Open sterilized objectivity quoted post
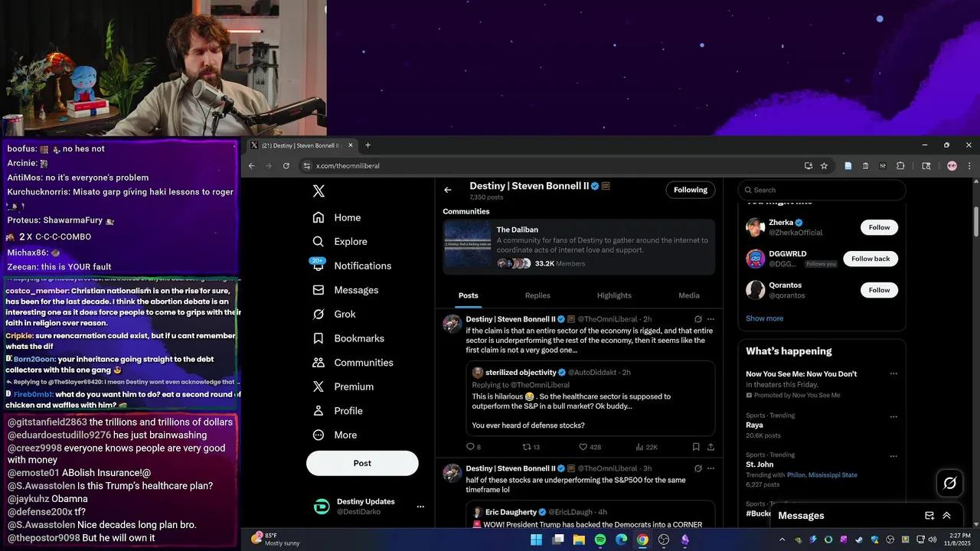This screenshot has width=980, height=551. [590, 398]
